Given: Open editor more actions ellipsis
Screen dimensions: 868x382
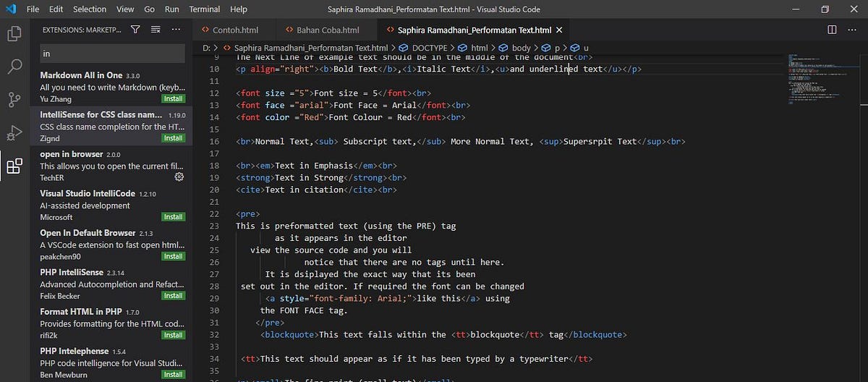Looking at the screenshot, I should click(x=852, y=30).
